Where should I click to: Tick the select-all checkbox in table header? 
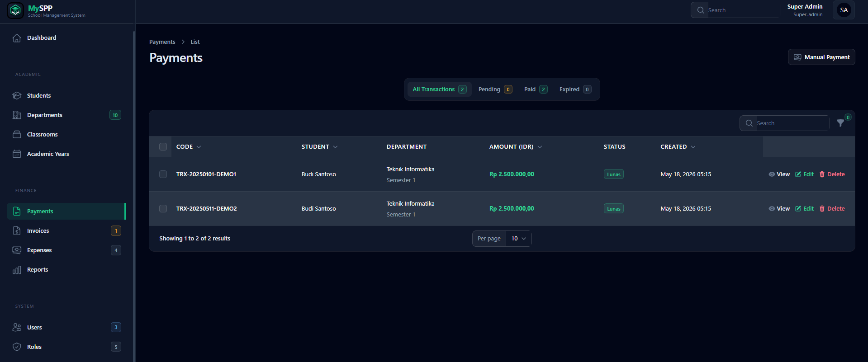click(x=163, y=147)
